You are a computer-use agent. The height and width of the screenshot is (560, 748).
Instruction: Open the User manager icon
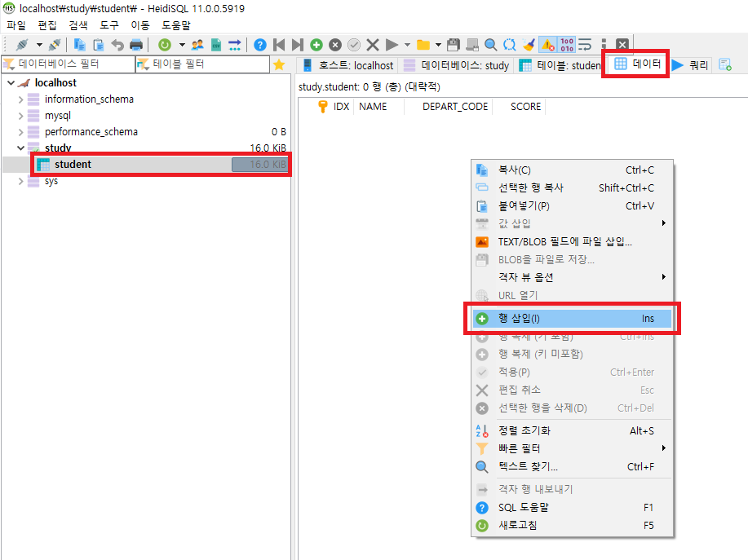[x=197, y=45]
